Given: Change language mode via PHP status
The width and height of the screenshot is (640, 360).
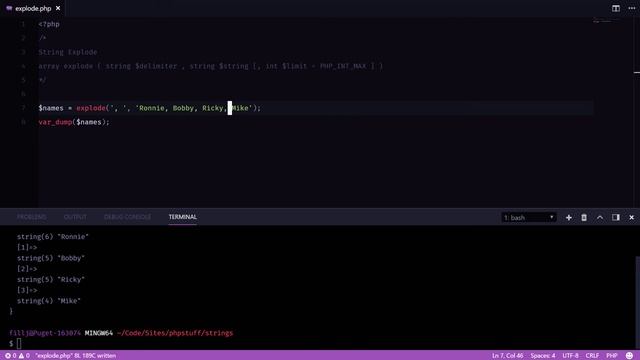Looking at the screenshot, I should tap(611, 356).
